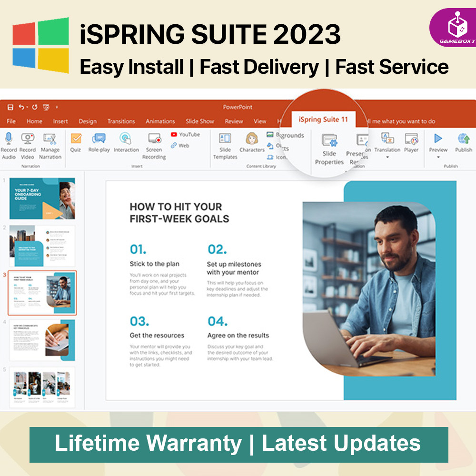Click the Save icon in quick access toolbar

pyautogui.click(x=10, y=107)
